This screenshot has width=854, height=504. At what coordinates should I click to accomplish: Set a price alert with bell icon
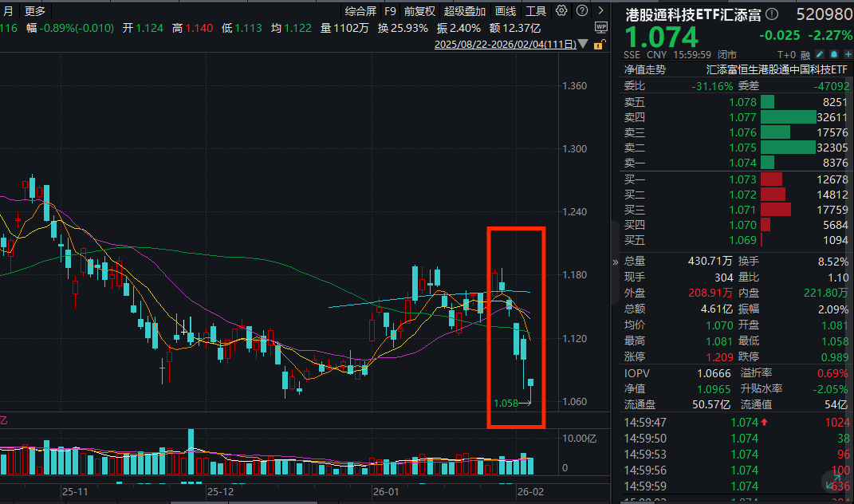coord(833,55)
